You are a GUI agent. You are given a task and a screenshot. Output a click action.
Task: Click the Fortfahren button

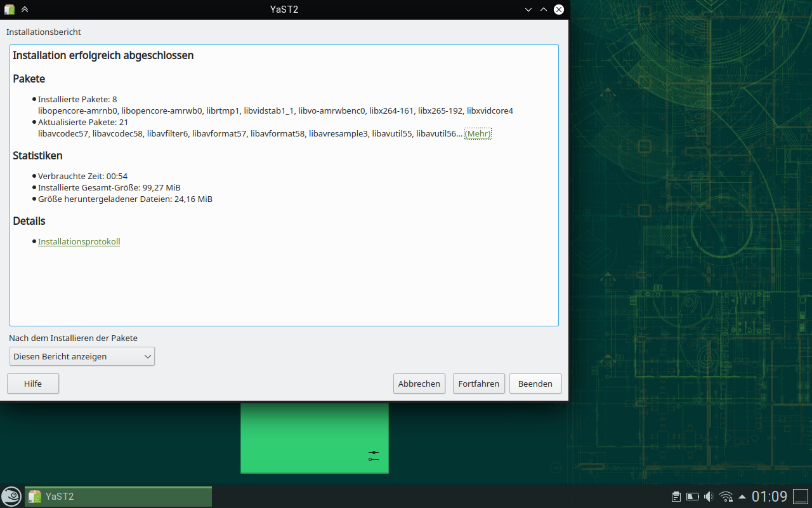[x=479, y=384]
